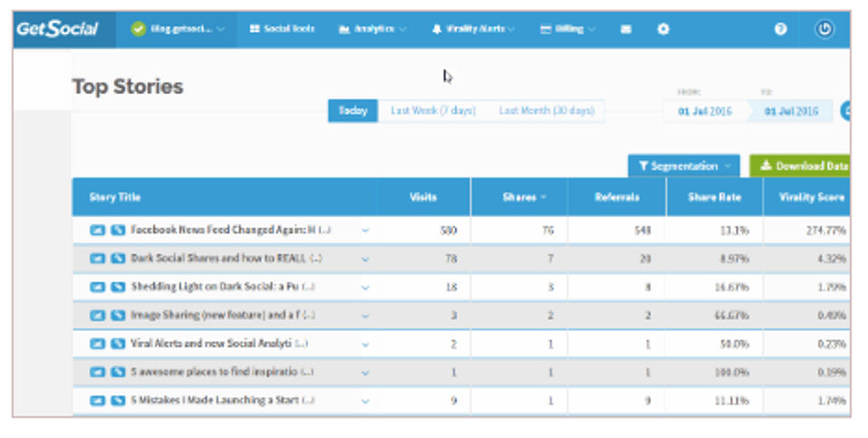Select Last Week (7 days) tab
The image size is (868, 438).
[433, 110]
